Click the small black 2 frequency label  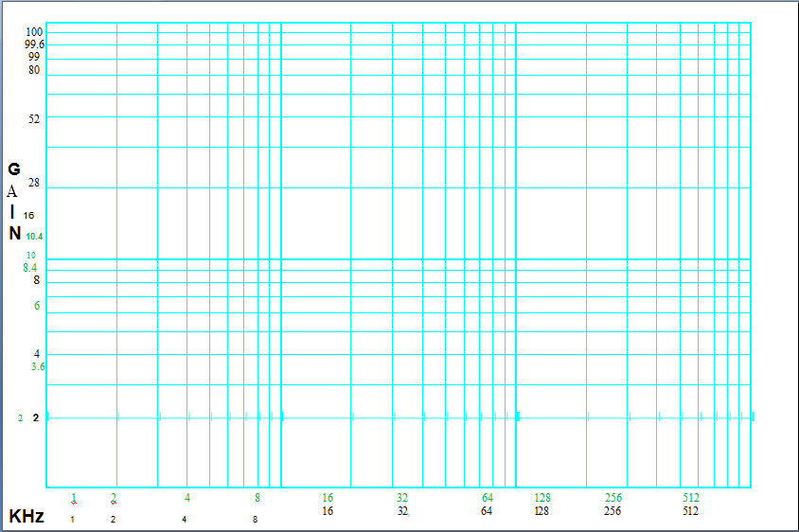pyautogui.click(x=113, y=520)
